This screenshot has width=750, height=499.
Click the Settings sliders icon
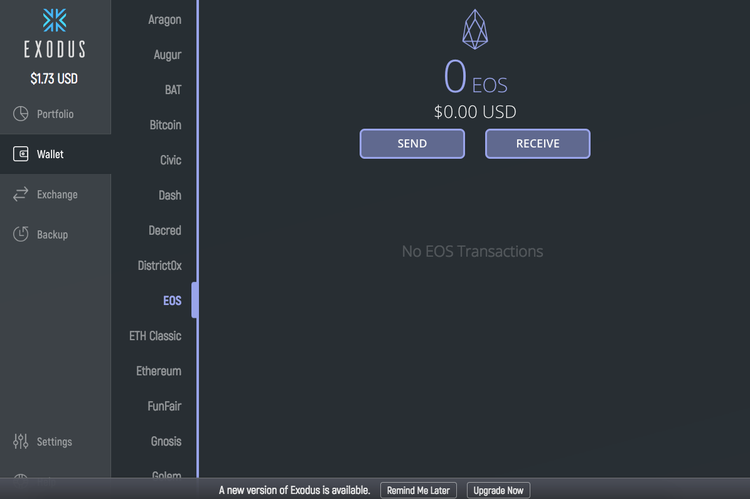click(x=20, y=441)
